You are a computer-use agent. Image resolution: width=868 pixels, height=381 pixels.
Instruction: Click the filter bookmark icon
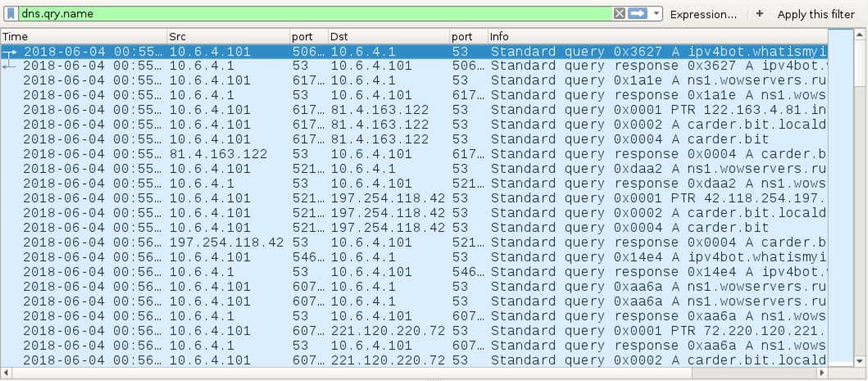pos(11,14)
